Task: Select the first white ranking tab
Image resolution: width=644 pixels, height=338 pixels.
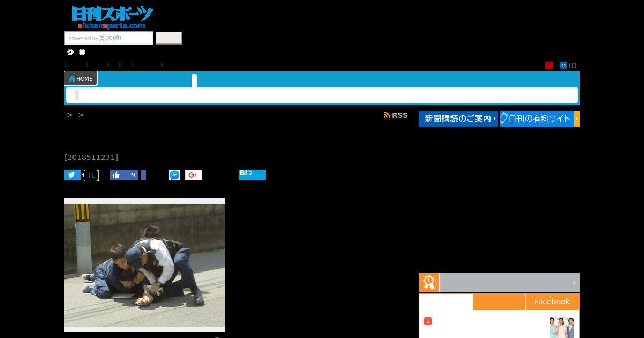Action: [x=446, y=302]
